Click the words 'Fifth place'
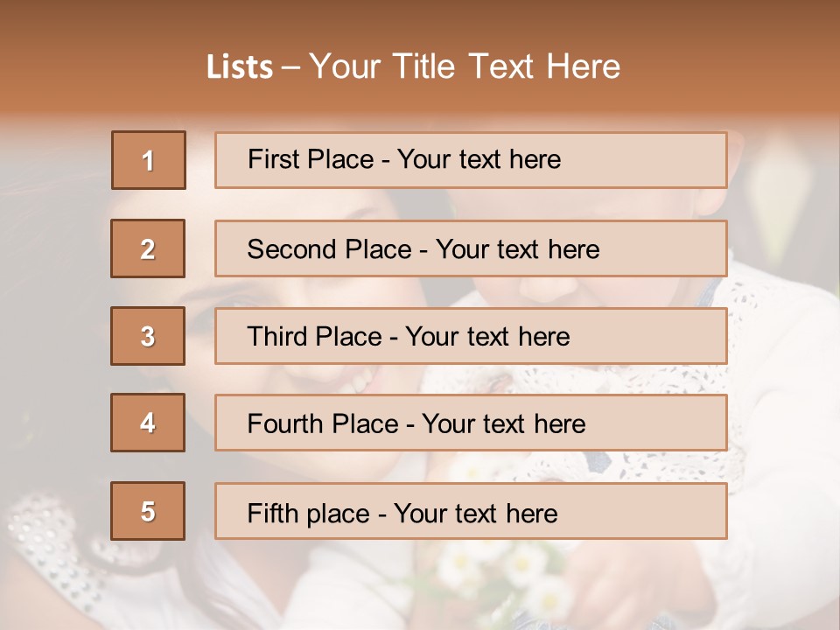The height and width of the screenshot is (630, 840). click(309, 514)
